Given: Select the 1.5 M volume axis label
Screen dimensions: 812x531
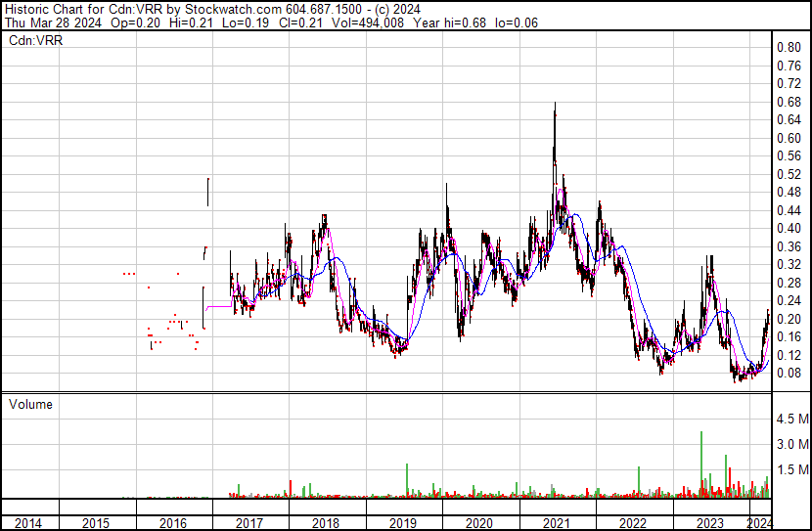Looking at the screenshot, I should click(791, 470).
